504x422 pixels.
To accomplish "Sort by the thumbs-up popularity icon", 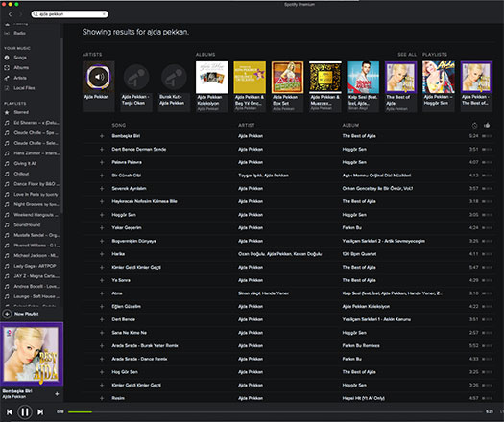I will point(487,126).
